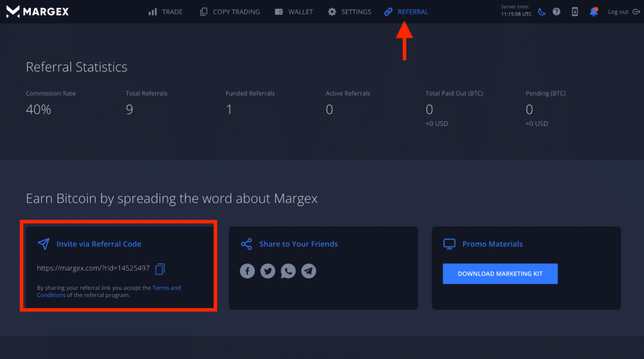
Task: Open the notifications bell
Action: tap(593, 11)
